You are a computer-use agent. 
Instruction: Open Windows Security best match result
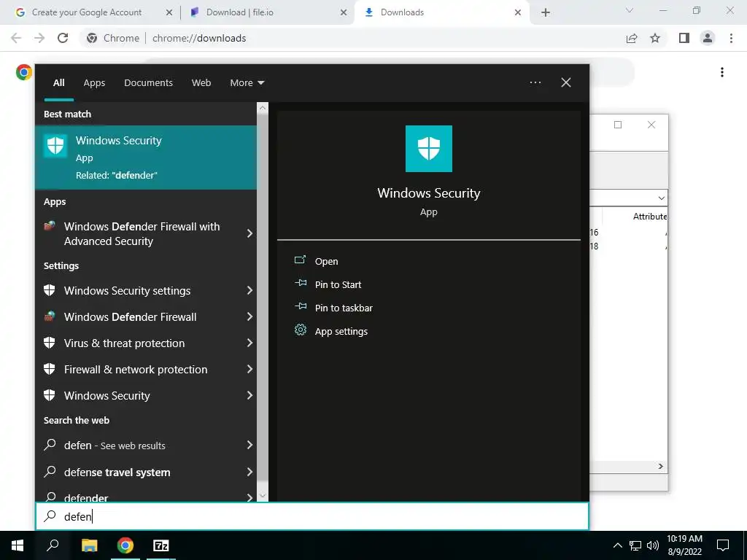point(146,157)
